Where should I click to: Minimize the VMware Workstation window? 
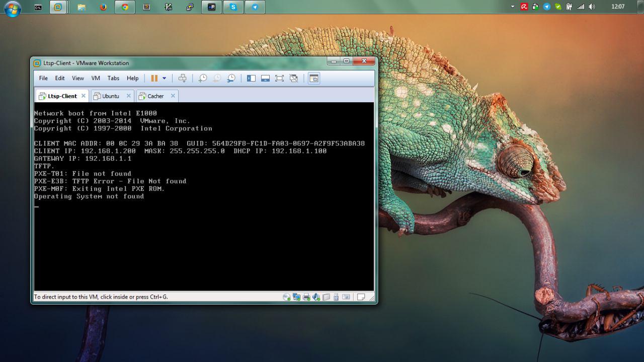click(x=334, y=61)
